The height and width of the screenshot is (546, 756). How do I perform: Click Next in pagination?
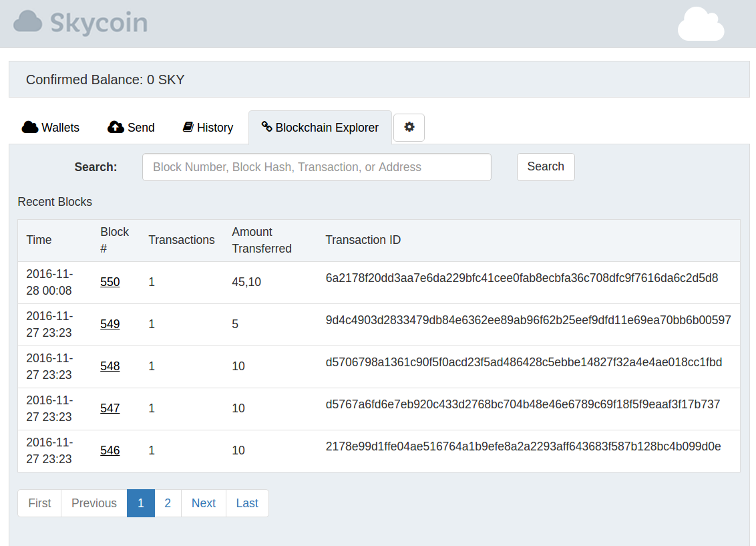[204, 503]
